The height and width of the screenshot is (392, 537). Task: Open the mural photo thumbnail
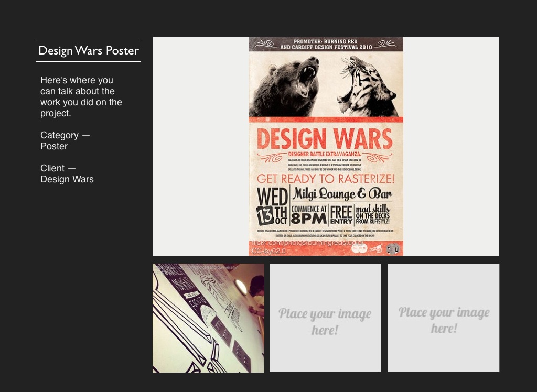click(x=208, y=318)
